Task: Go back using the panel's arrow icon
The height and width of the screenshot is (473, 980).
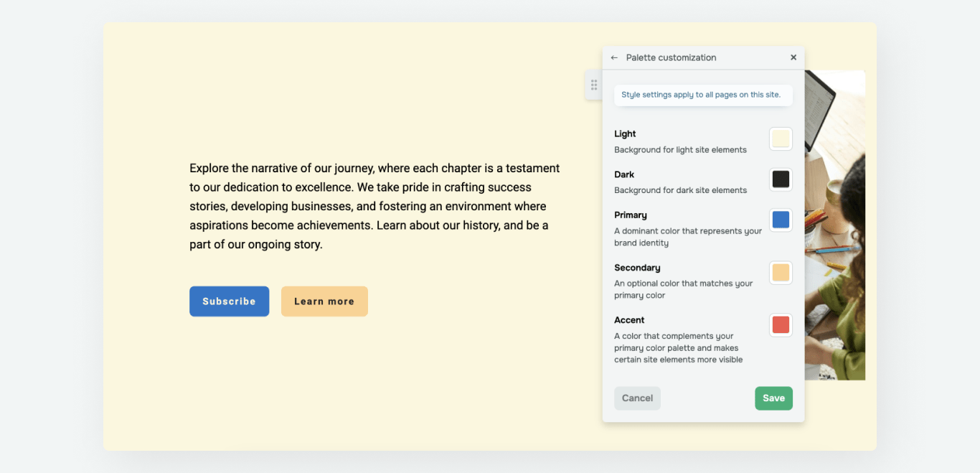Action: pyautogui.click(x=614, y=57)
